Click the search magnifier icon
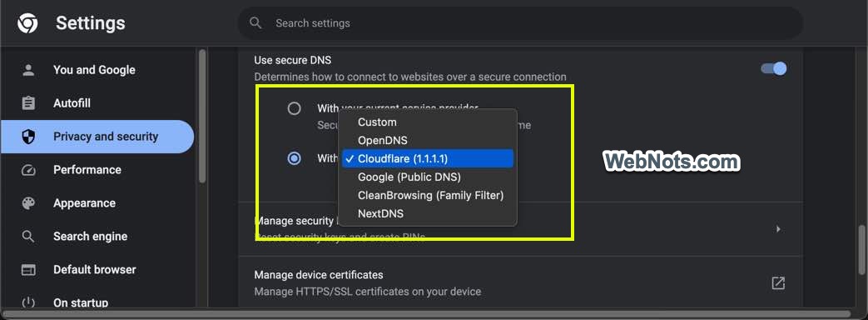This screenshot has height=320, width=868. [255, 23]
